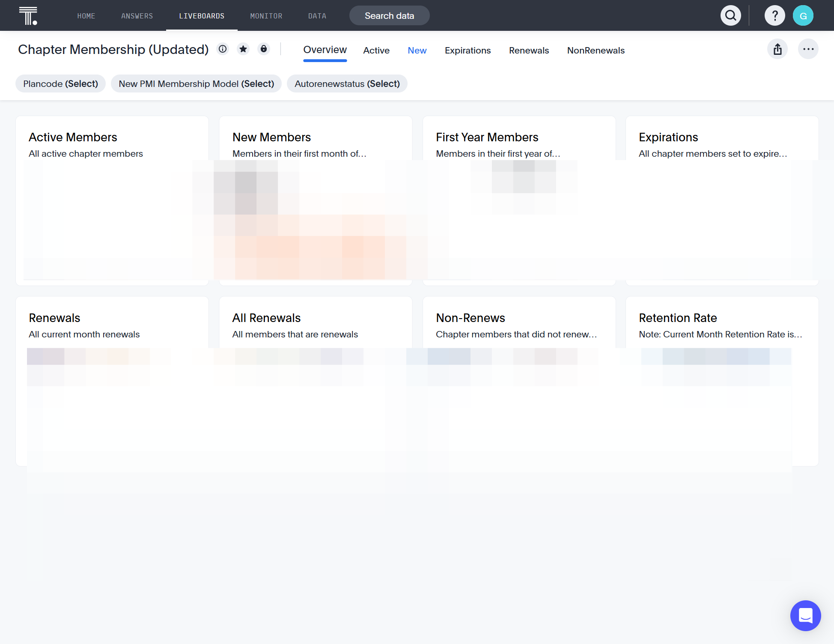834x644 pixels.
Task: Switch to the Active tab
Action: [x=376, y=51]
